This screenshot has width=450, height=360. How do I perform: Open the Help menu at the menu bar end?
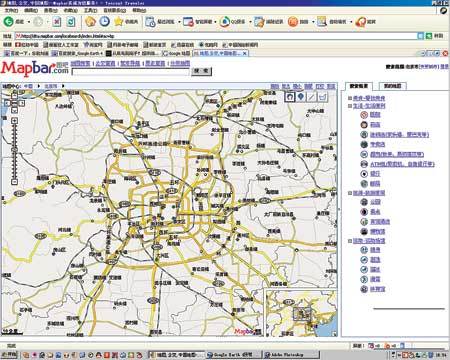pyautogui.click(x=139, y=11)
